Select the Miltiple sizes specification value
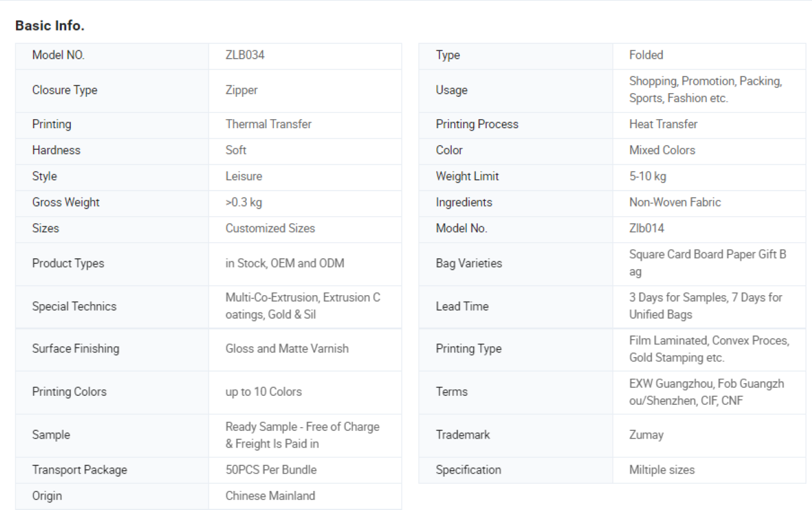 pyautogui.click(x=661, y=470)
